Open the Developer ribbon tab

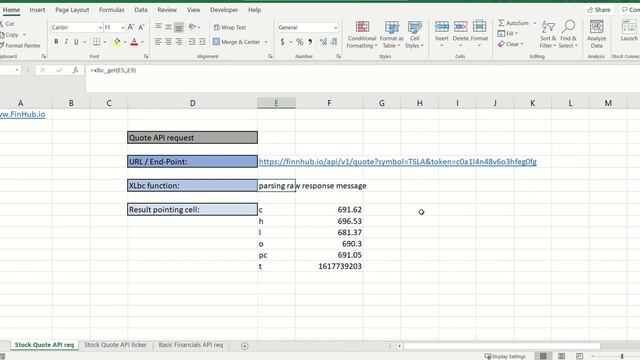coord(224,10)
